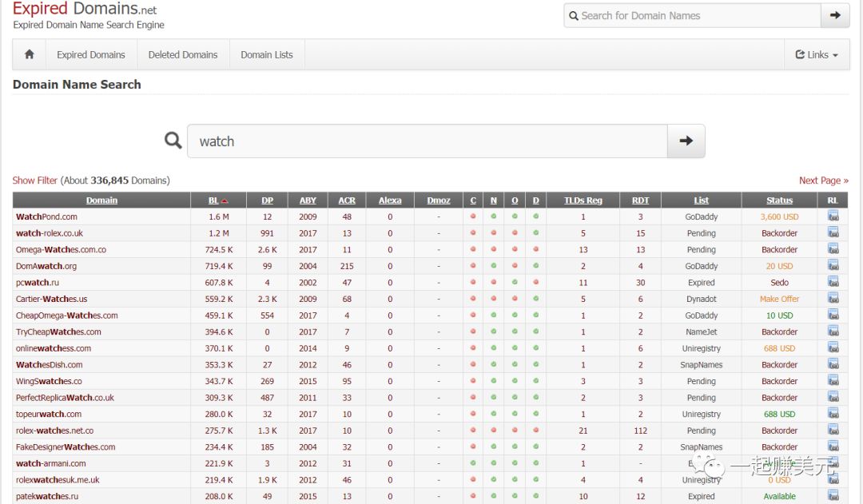Click the 20 USD price for DomAwatch.org
Image resolution: width=863 pixels, height=504 pixels.
pyautogui.click(x=779, y=266)
